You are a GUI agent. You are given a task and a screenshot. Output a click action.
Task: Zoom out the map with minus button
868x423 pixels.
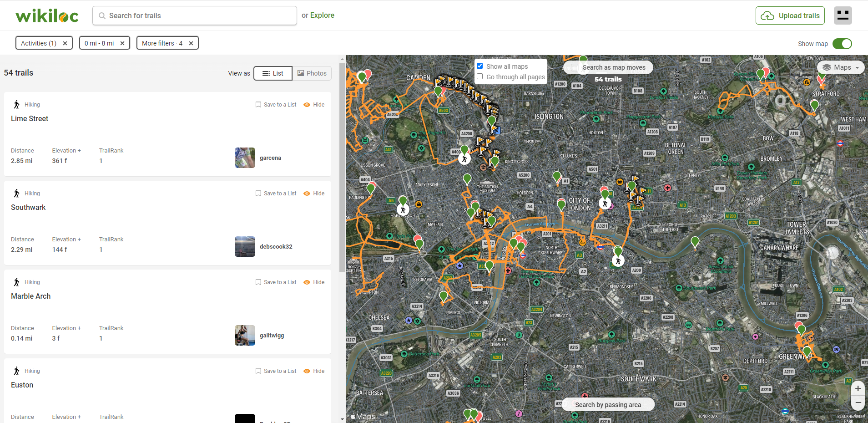pyautogui.click(x=858, y=403)
